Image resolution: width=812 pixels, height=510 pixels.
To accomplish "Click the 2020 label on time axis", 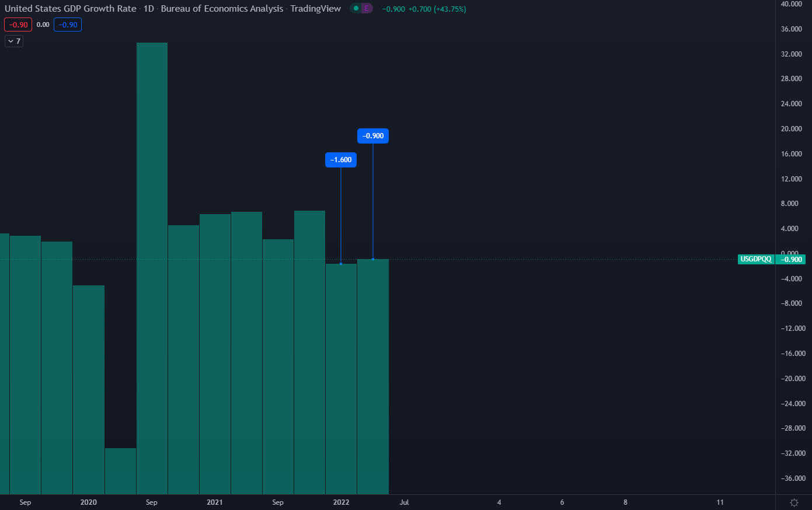I will [89, 502].
